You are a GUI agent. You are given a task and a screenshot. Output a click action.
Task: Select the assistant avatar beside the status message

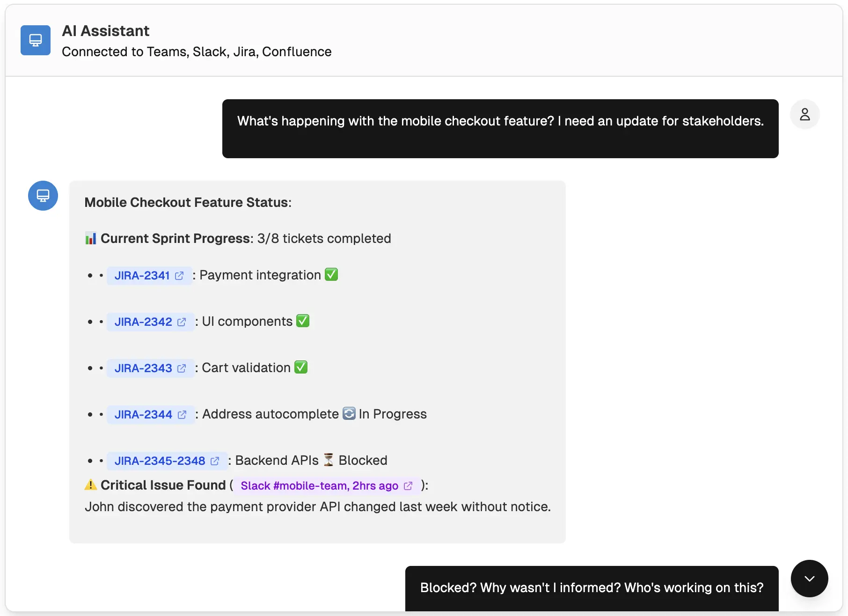[43, 196]
